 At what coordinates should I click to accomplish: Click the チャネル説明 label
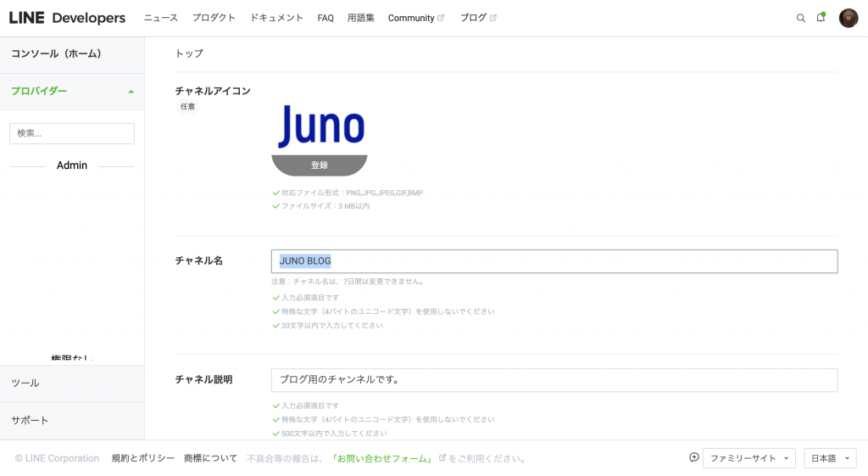tap(203, 379)
